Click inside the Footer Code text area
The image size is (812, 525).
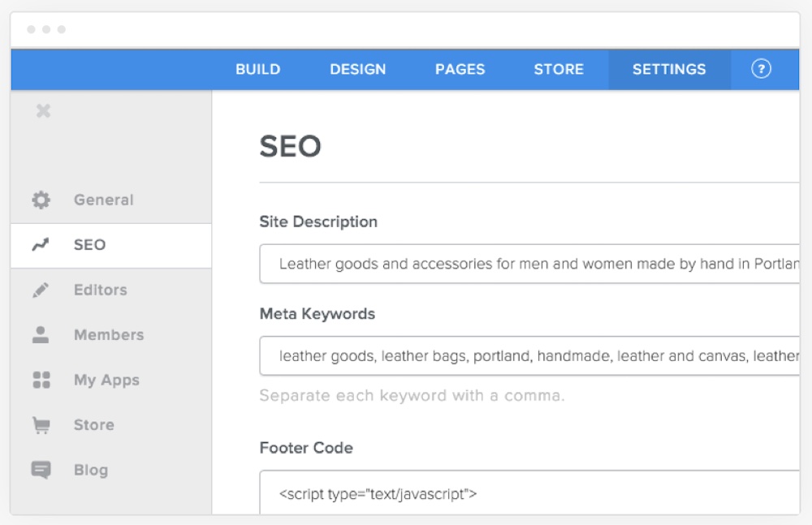coord(529,493)
